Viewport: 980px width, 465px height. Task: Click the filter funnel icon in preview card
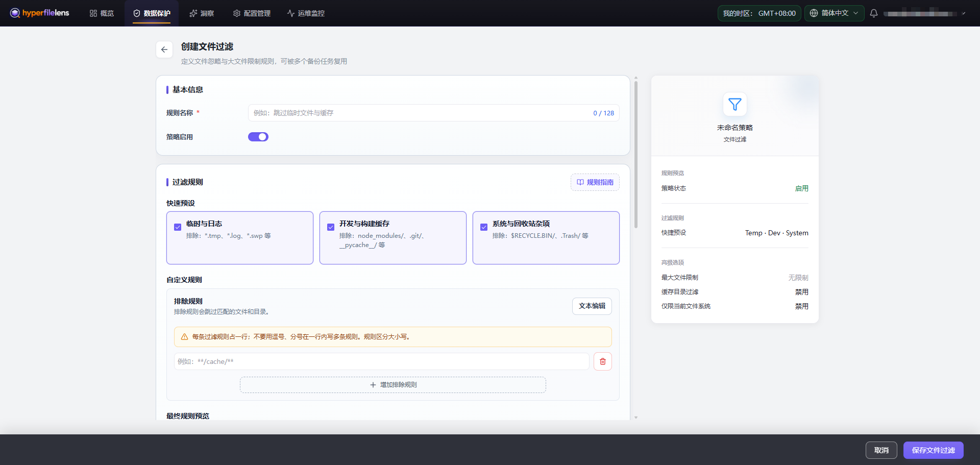[735, 105]
